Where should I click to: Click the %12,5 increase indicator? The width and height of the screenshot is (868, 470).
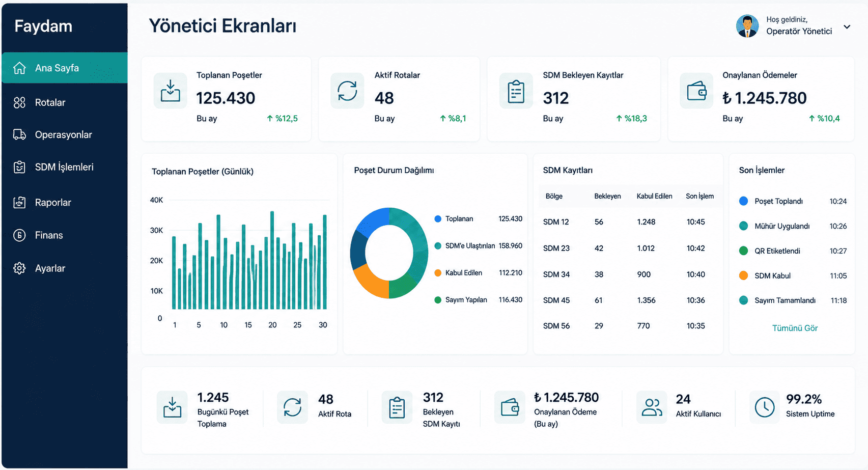tap(282, 119)
